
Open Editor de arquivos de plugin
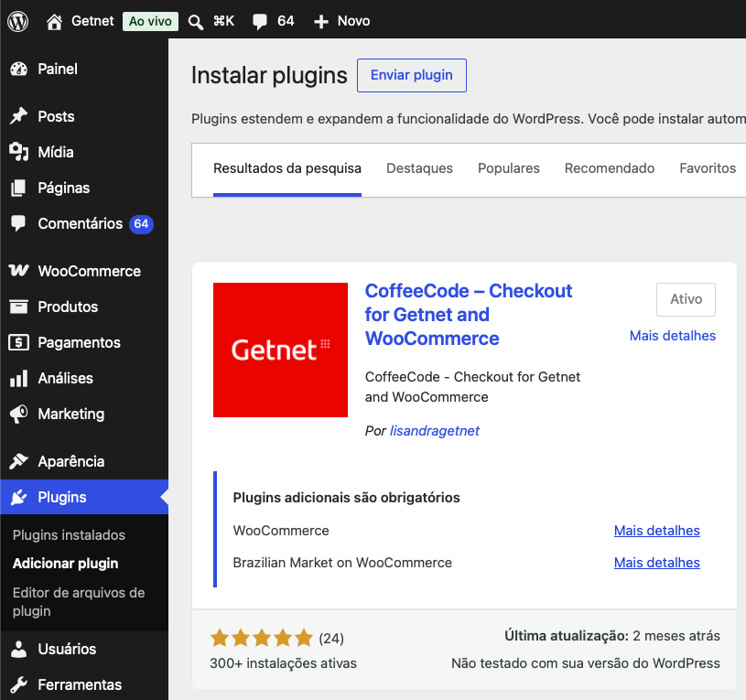[x=79, y=601]
